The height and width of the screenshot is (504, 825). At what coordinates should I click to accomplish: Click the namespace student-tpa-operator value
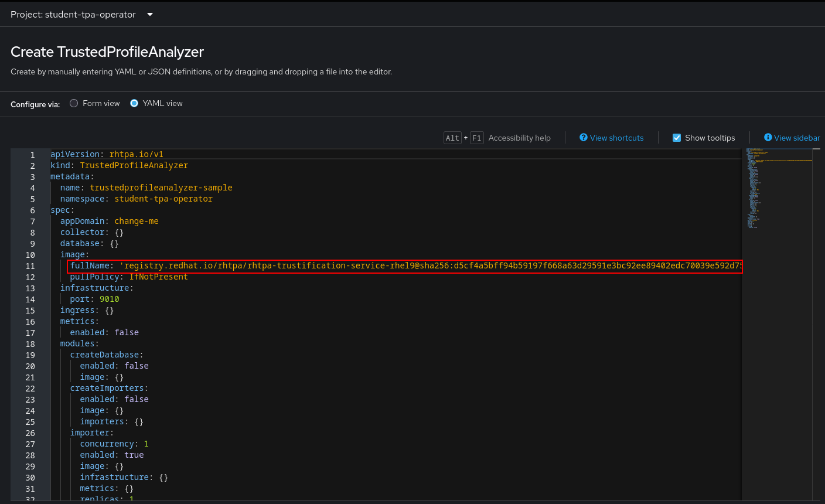165,199
